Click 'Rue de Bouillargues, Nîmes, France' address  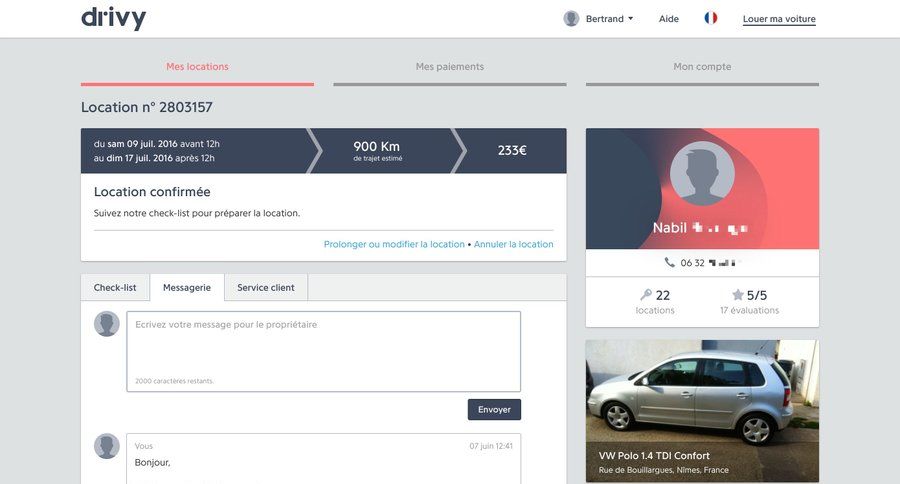click(664, 470)
